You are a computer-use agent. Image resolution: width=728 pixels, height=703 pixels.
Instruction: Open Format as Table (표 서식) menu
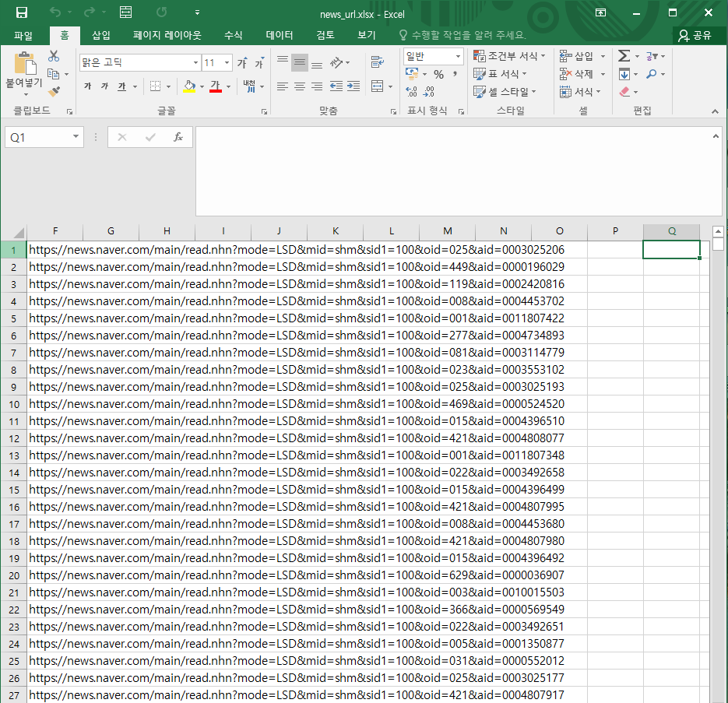coord(500,74)
